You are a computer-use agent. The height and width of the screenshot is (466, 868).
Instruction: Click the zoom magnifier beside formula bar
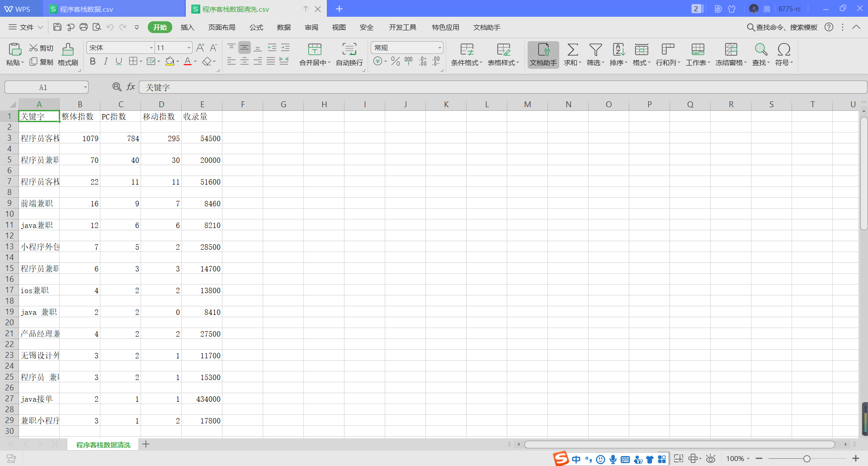[x=117, y=87]
